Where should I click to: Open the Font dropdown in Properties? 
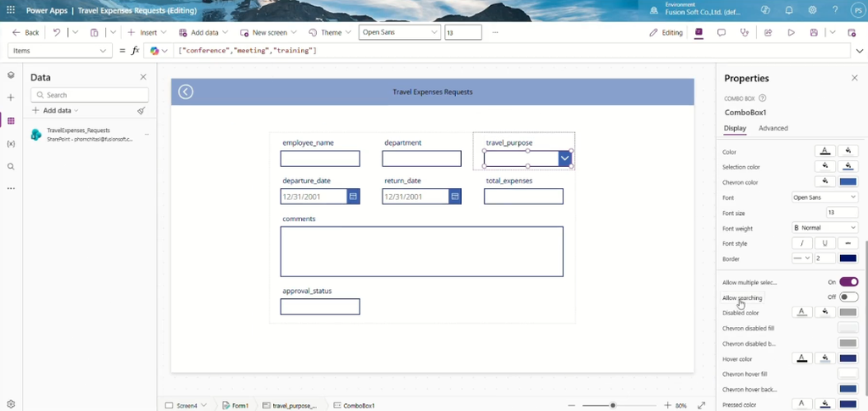824,197
